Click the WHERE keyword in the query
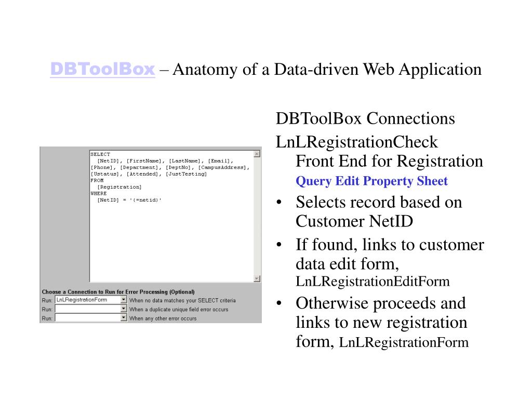This screenshot has height=399, width=532. (98, 193)
